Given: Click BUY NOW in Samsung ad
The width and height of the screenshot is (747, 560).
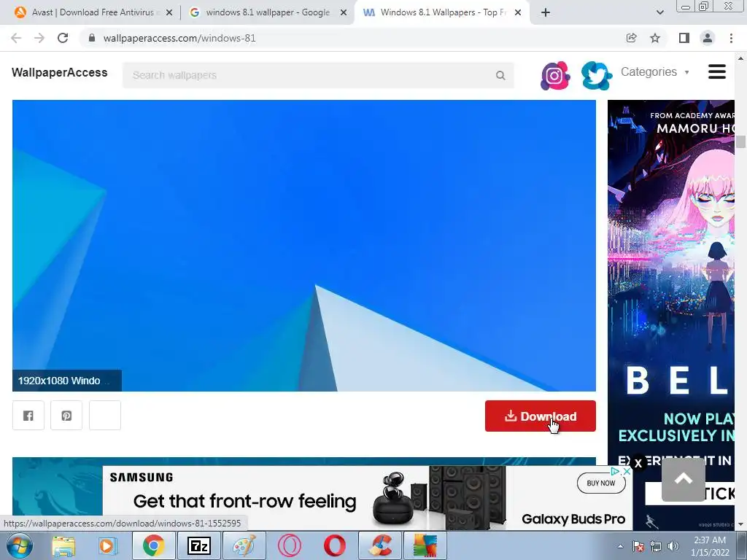Looking at the screenshot, I should (601, 483).
